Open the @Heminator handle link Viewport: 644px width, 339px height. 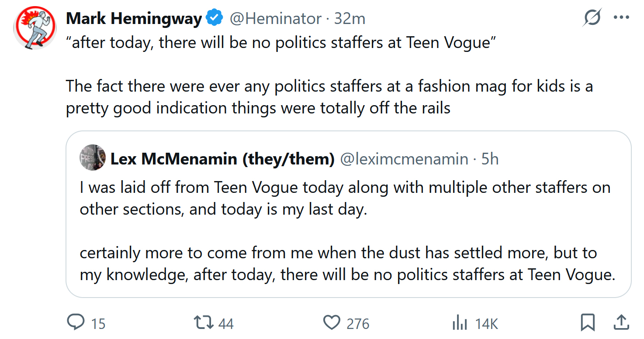[x=276, y=18]
